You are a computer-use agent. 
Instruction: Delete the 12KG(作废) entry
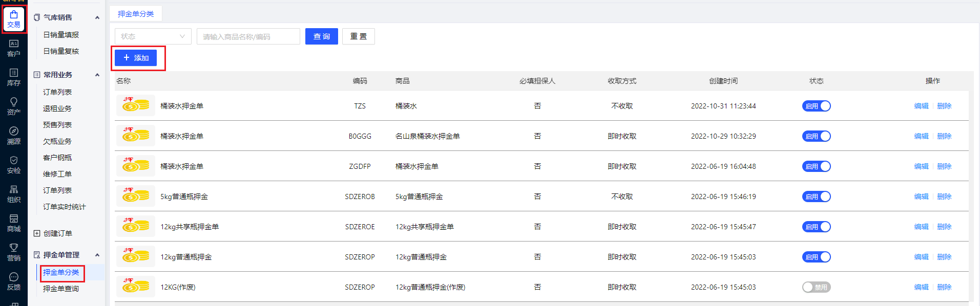pos(944,287)
